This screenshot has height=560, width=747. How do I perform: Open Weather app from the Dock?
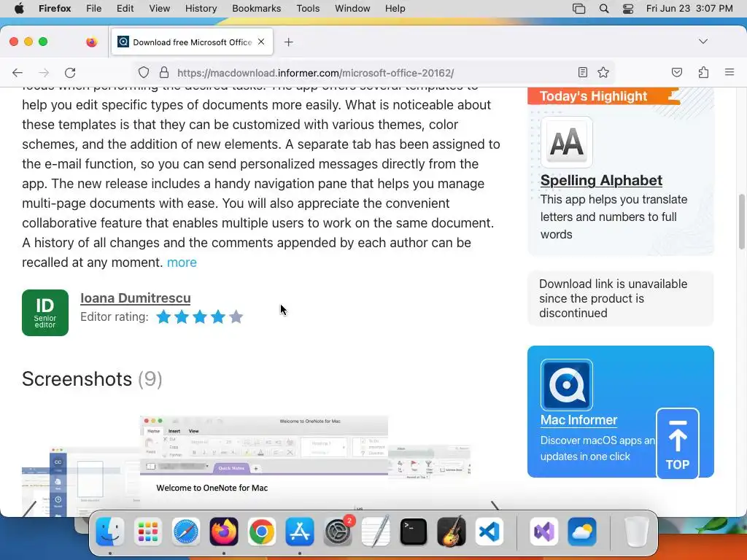coord(582,532)
